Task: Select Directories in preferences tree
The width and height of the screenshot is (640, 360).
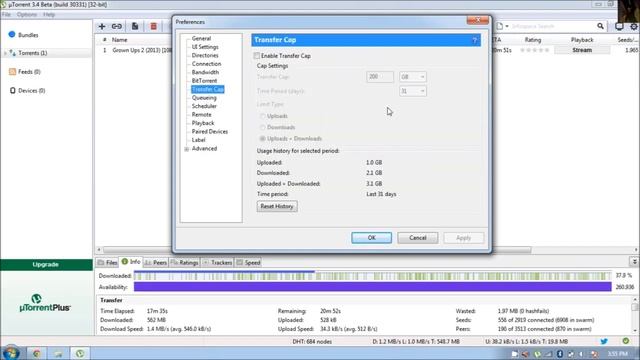Action: 205,55
